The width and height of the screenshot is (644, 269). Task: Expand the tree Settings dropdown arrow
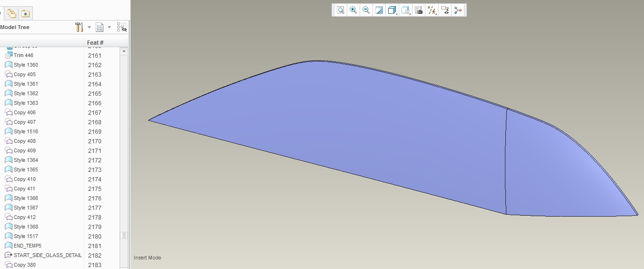tap(89, 27)
